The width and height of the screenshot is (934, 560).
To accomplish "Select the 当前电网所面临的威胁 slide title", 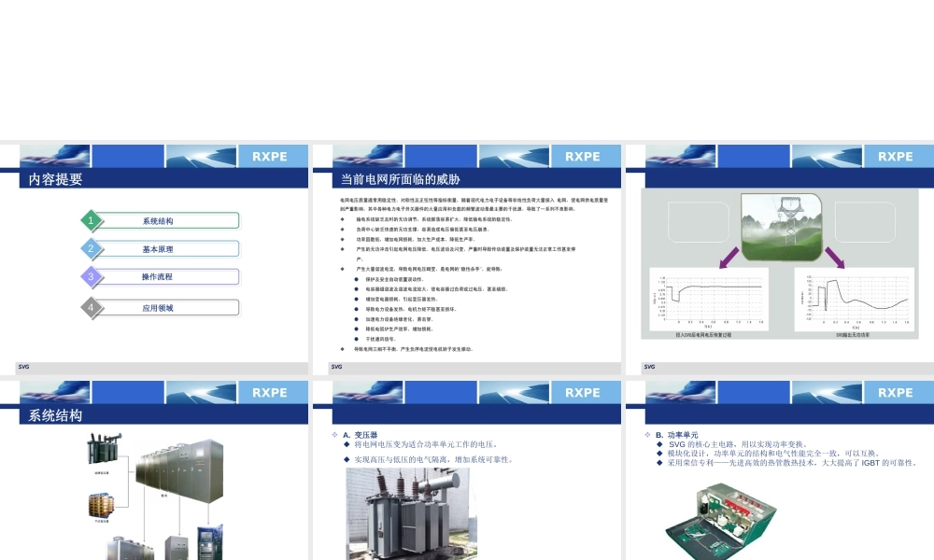I will point(400,179).
